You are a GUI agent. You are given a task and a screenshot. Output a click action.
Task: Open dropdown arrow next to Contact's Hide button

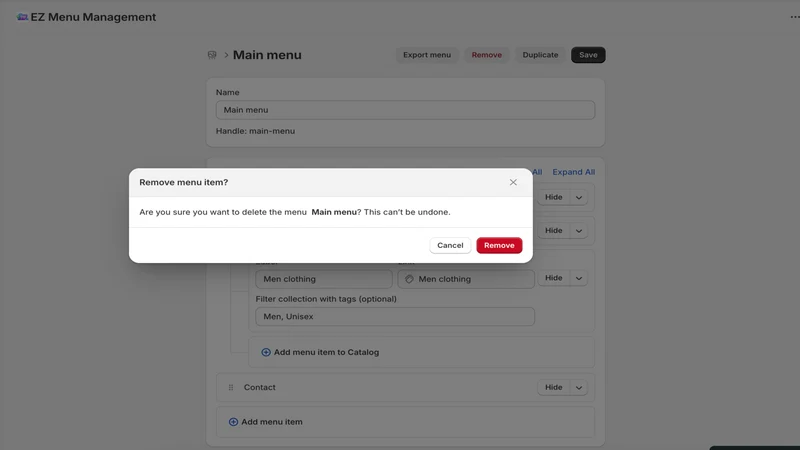(x=579, y=387)
